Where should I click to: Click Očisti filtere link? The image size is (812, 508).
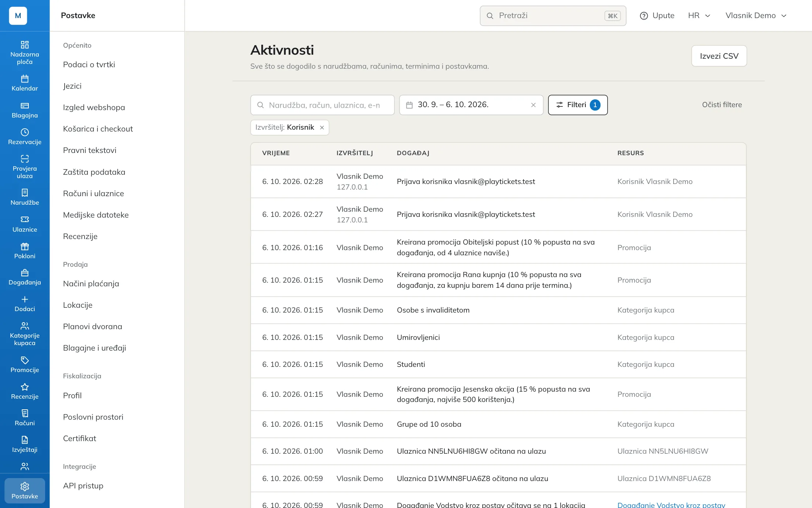point(722,105)
